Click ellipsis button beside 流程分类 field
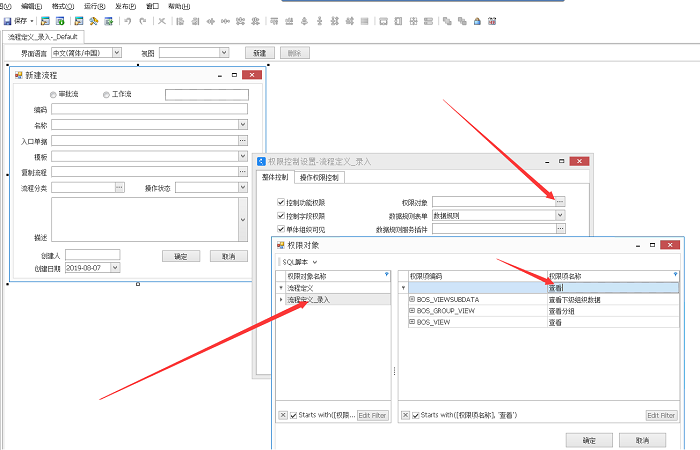This screenshot has height=450, width=700. 119,187
